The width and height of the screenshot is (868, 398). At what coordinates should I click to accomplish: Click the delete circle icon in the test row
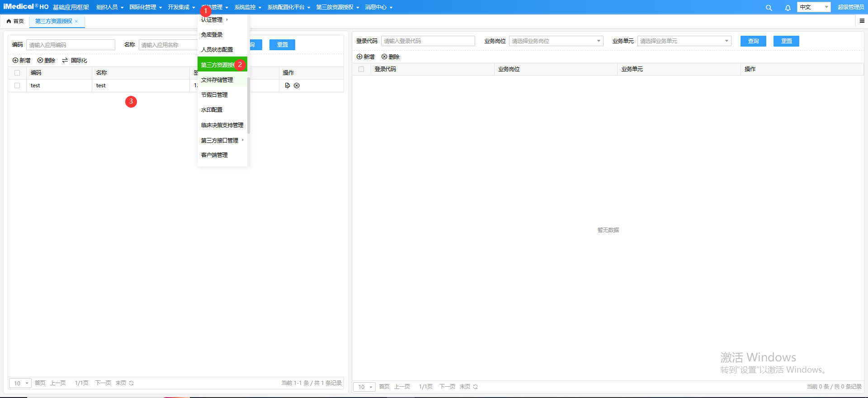tap(297, 85)
